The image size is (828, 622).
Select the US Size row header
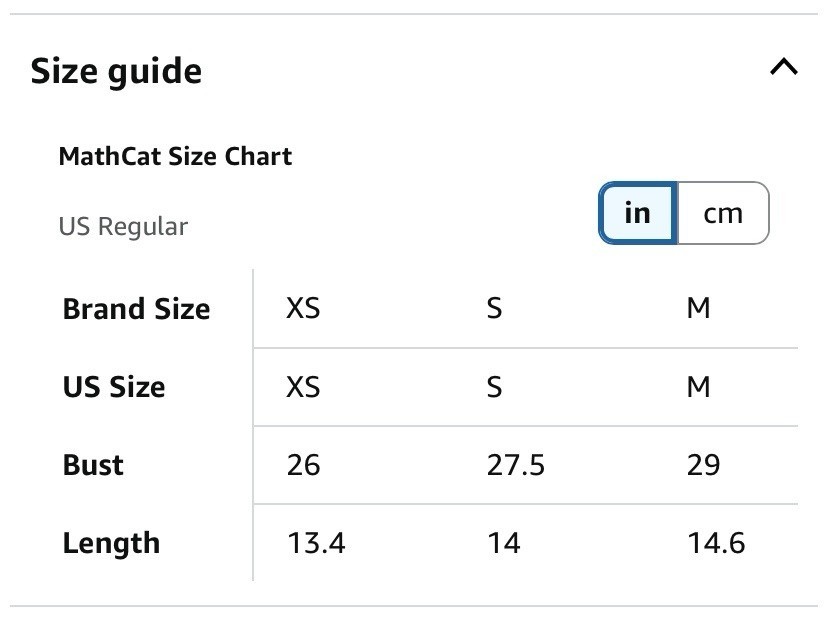[x=114, y=387]
